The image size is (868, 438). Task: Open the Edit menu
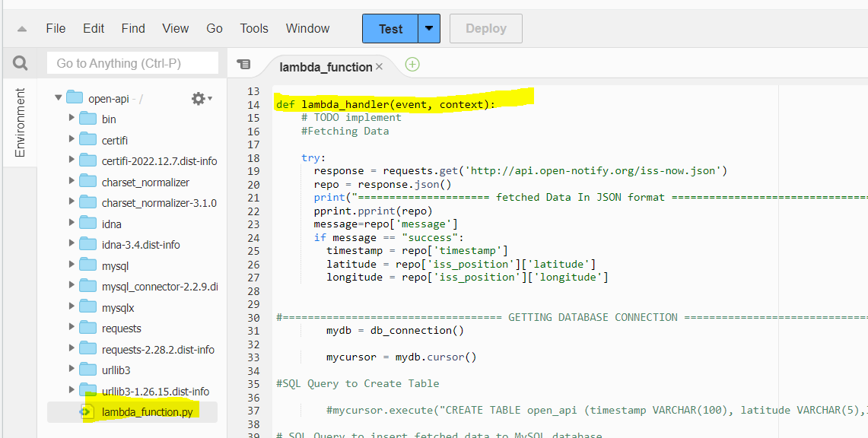click(x=94, y=29)
